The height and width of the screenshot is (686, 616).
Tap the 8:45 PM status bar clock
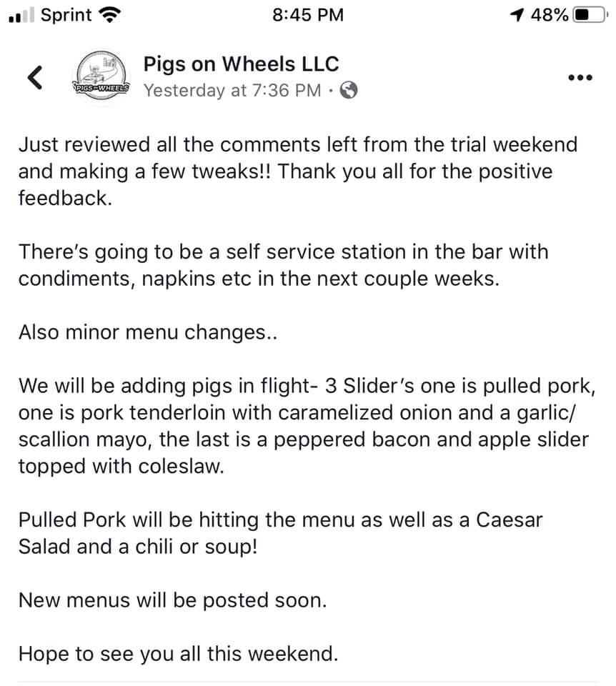pos(308,15)
